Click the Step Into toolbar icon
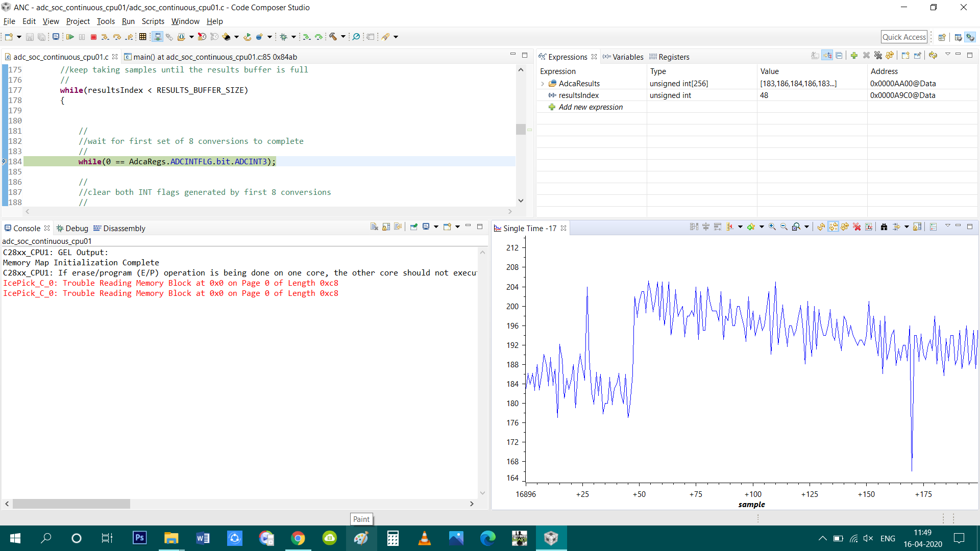 click(x=105, y=37)
